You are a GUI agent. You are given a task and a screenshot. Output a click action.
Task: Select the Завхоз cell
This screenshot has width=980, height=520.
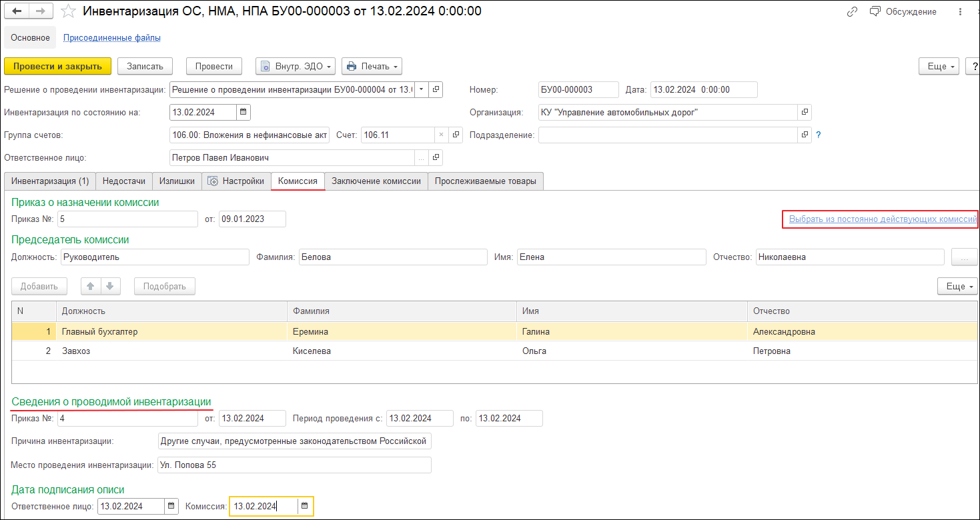tap(171, 351)
